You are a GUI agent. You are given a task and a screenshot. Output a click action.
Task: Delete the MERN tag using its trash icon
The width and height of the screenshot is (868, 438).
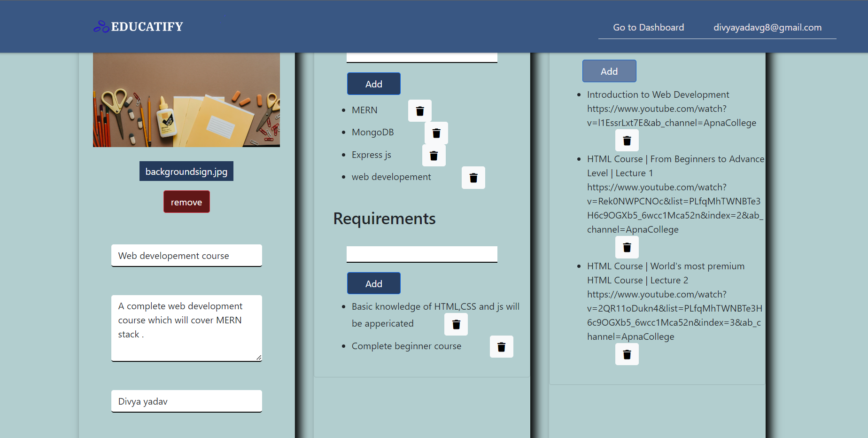[x=419, y=110]
